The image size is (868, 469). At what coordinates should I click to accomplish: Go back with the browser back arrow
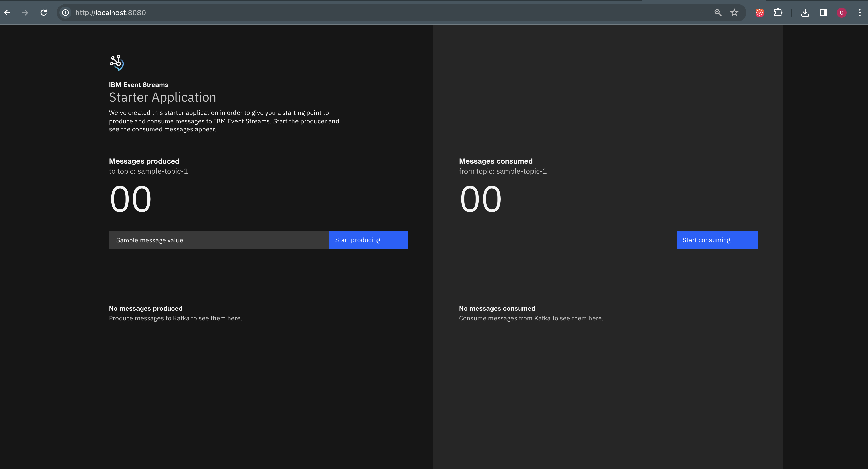7,13
